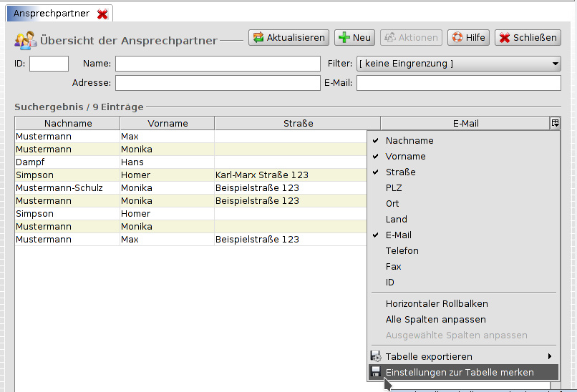
Task: Click into the Adresse search field
Action: point(218,83)
